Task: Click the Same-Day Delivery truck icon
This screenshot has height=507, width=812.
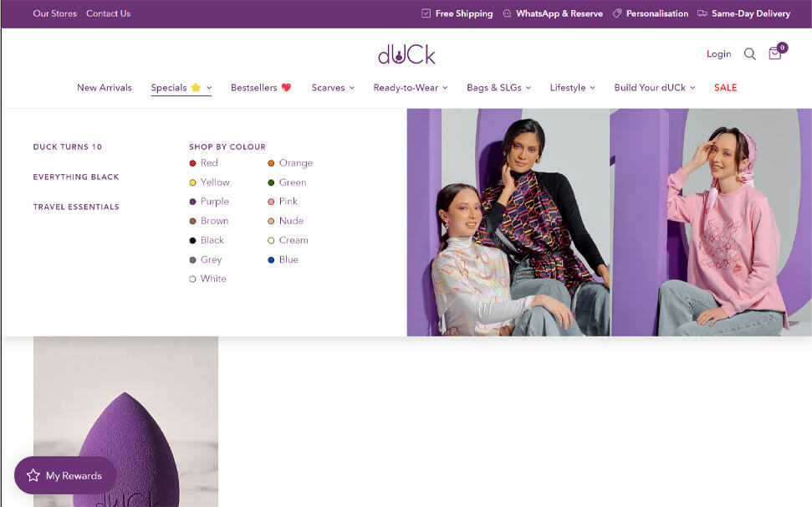Action: (x=702, y=13)
